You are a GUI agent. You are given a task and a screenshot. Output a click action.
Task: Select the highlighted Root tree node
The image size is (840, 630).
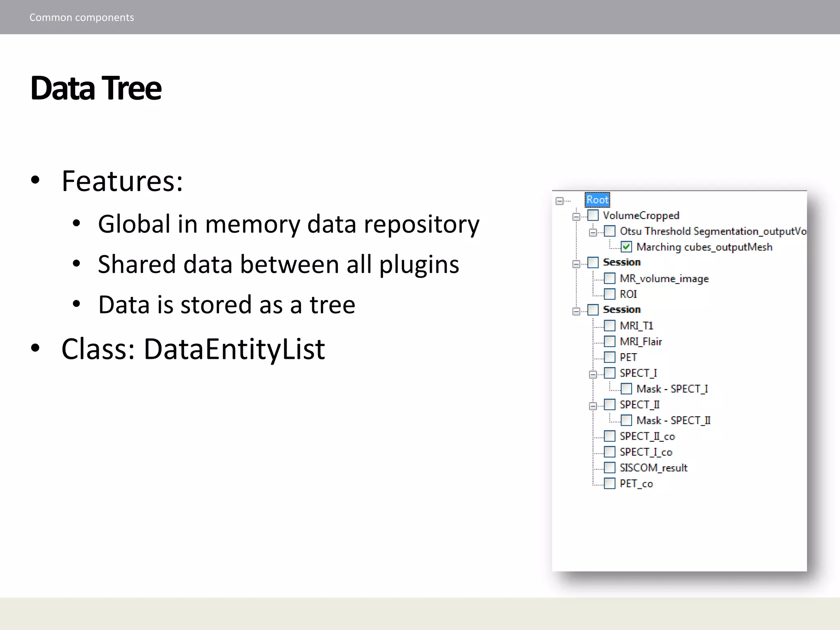(597, 200)
